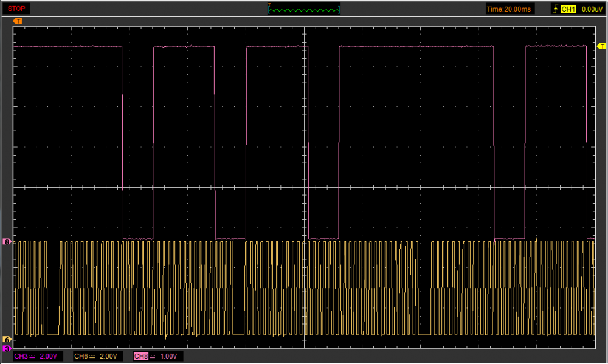
Task: Toggle the STOP acquisition indicator
Action: click(x=16, y=9)
